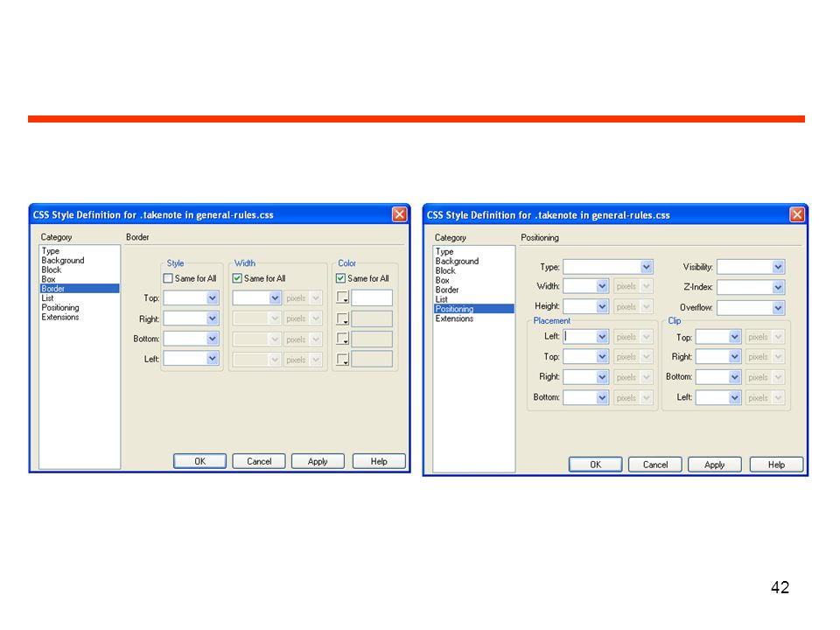The height and width of the screenshot is (630, 840).
Task: Open the positioning Height dropdown
Action: coord(602,306)
